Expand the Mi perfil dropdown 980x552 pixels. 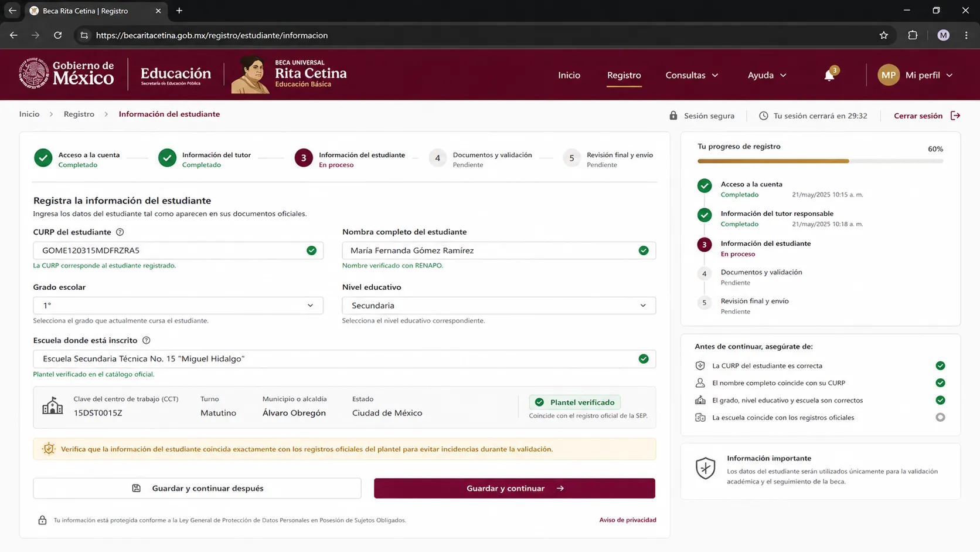tap(929, 75)
